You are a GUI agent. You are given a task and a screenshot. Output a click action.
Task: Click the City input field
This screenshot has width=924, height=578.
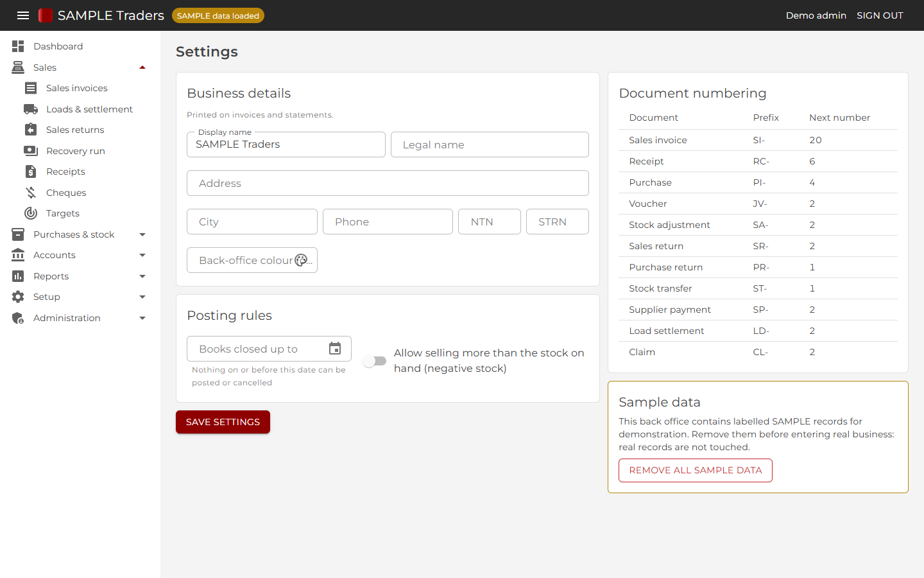click(252, 222)
